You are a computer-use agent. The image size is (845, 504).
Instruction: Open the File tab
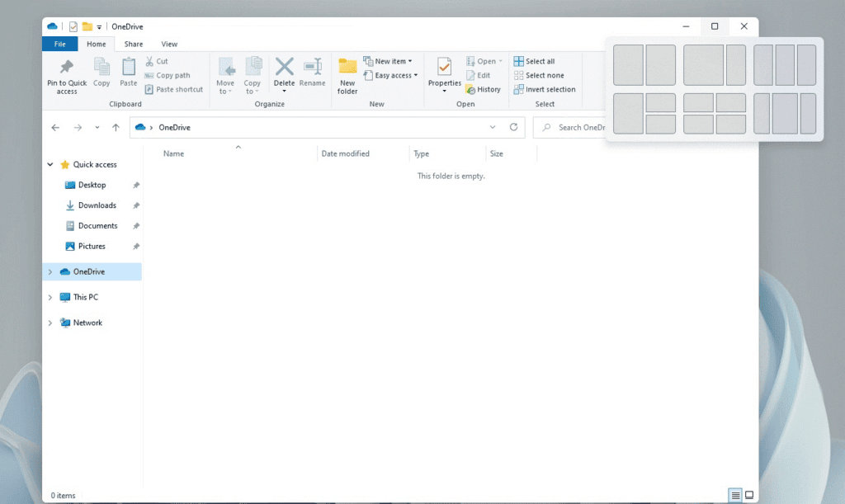pos(59,45)
